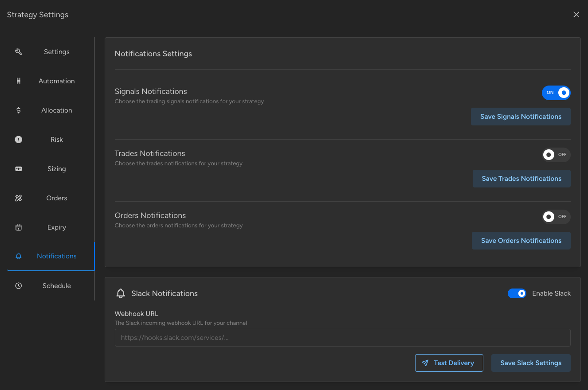Open the Settings tab
The image size is (588, 390).
(51, 52)
